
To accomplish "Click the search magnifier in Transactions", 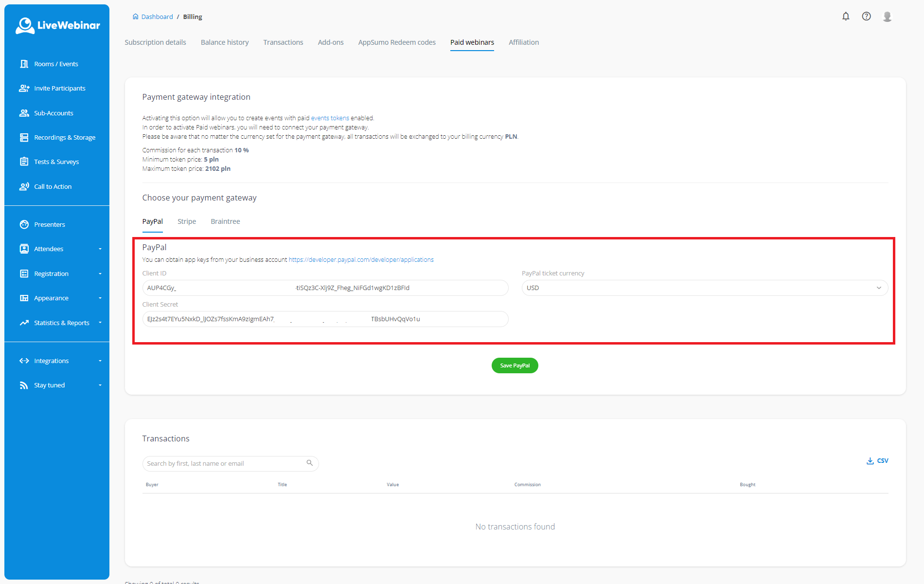I will [309, 463].
